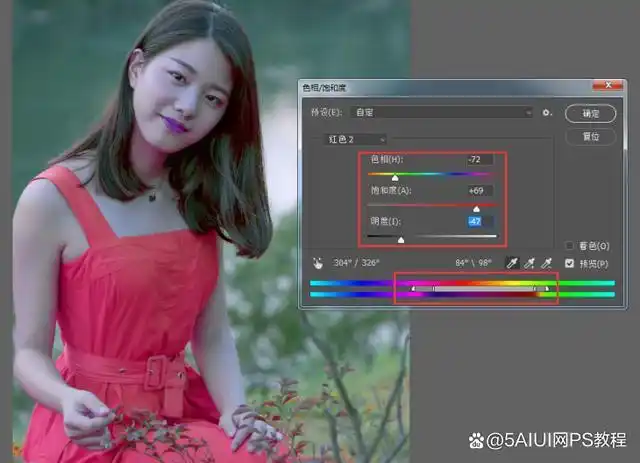The height and width of the screenshot is (463, 640).
Task: Click the 明度 lightness slider handle
Action: click(401, 240)
